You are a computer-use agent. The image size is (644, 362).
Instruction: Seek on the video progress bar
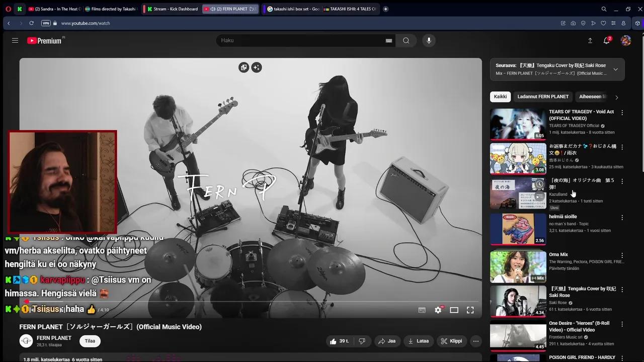click(251, 302)
